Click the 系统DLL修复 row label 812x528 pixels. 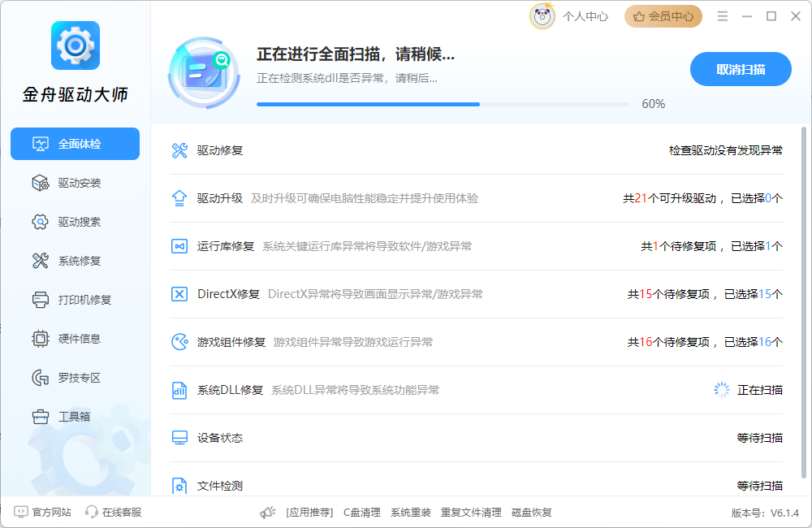[231, 390]
